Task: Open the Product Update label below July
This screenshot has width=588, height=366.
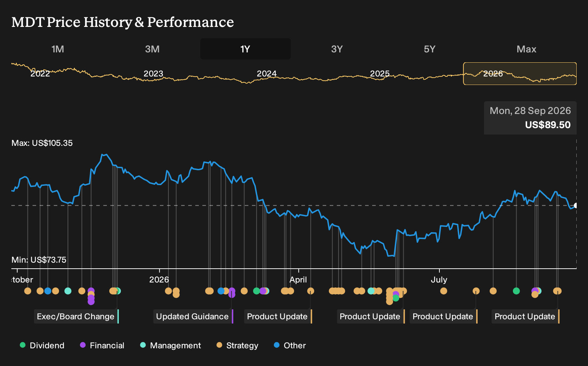Action: (444, 316)
